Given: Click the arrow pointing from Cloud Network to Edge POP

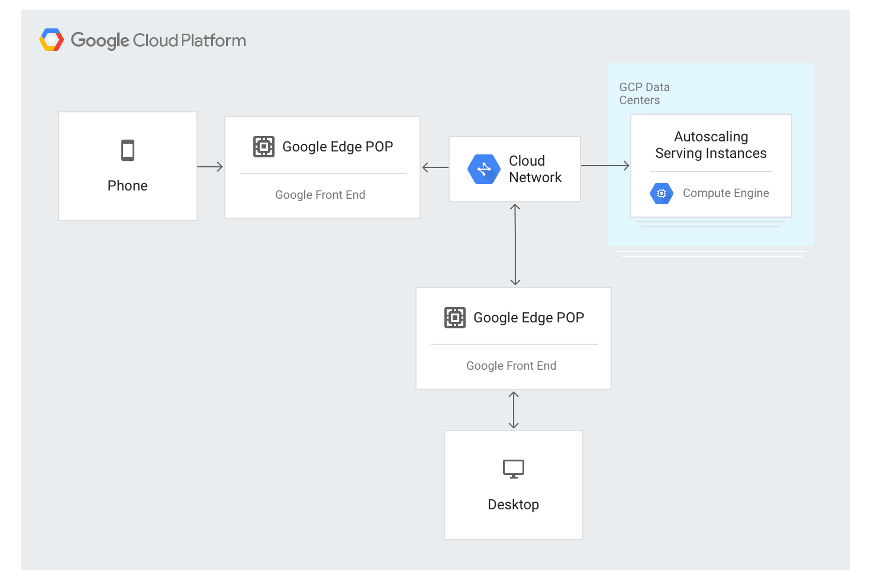Looking at the screenshot, I should coord(435,167).
